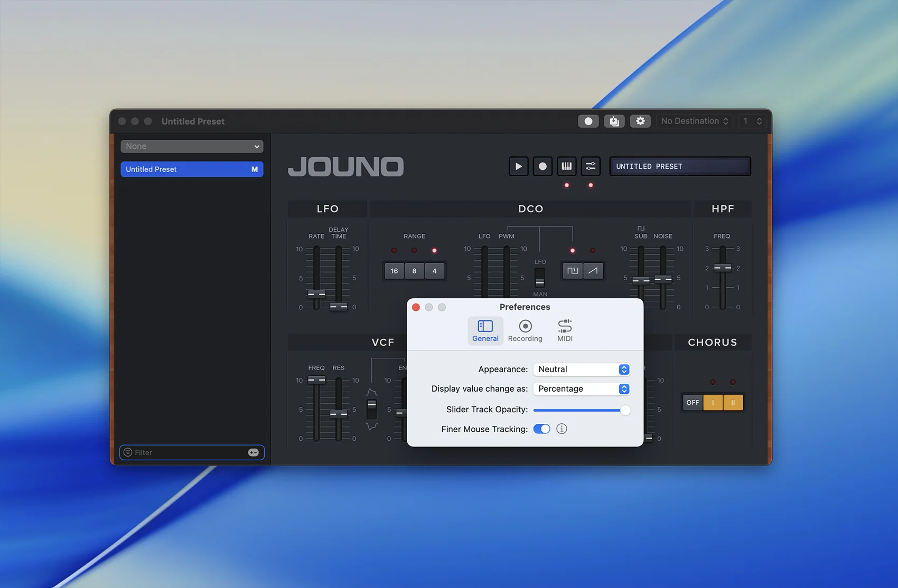Open the parameter sliders settings icon
This screenshot has height=588, width=898.
pos(591,166)
